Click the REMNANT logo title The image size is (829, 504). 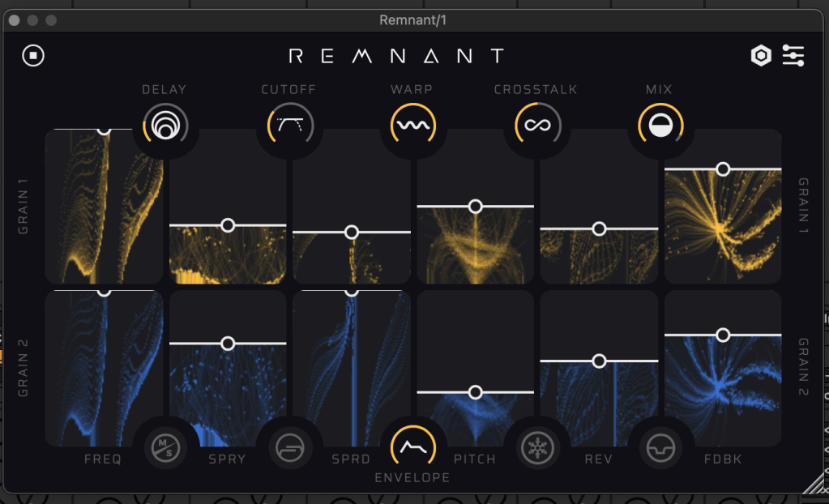[397, 56]
